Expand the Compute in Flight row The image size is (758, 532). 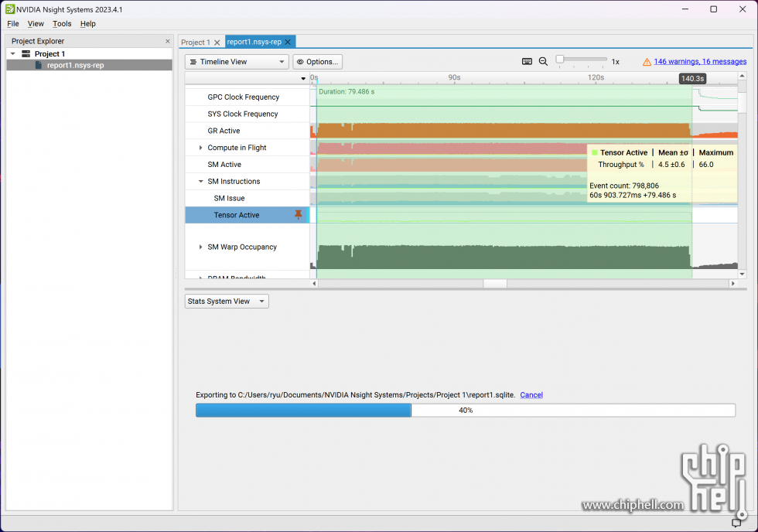200,148
